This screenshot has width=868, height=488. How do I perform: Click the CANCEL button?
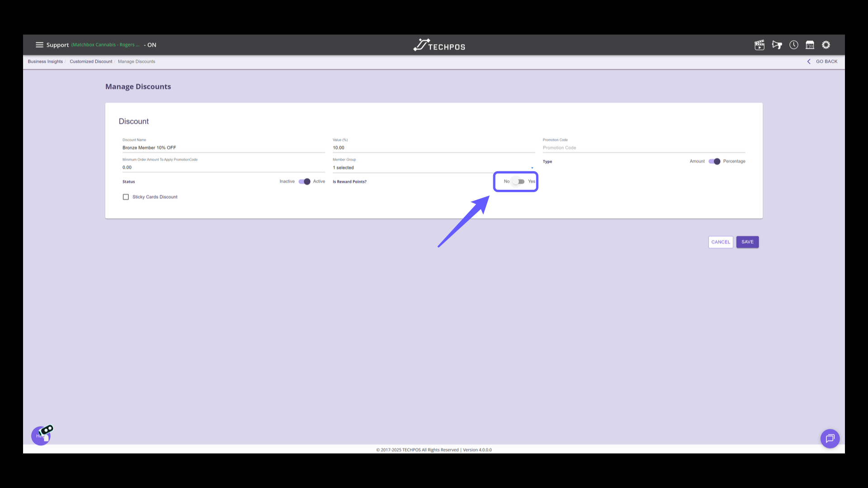tap(721, 242)
